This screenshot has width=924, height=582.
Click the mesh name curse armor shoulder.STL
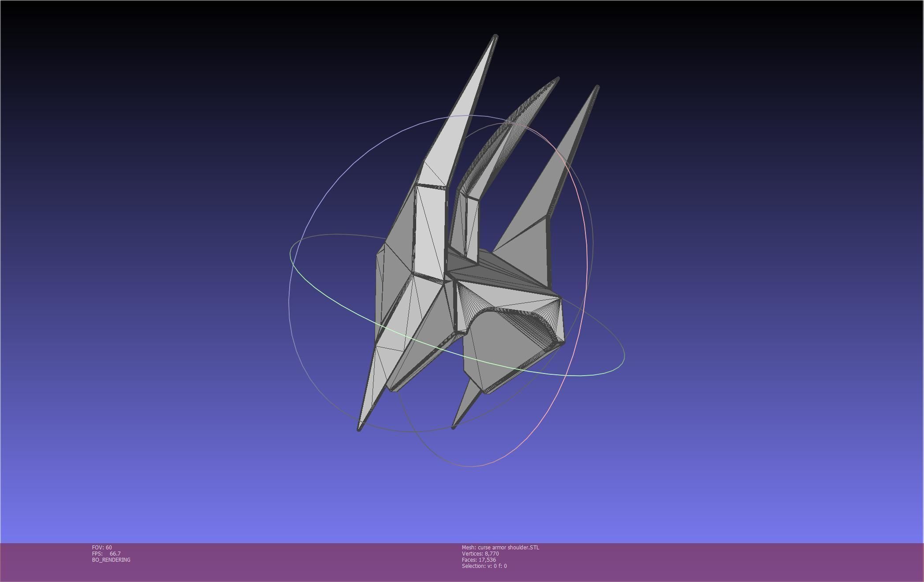tap(500, 547)
